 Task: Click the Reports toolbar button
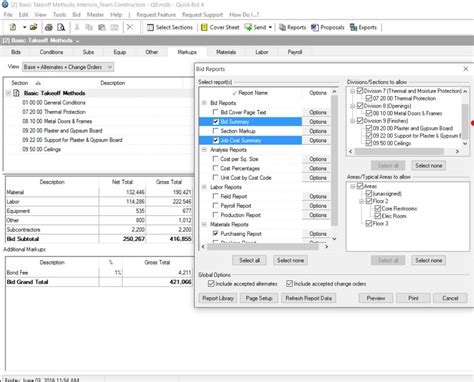[x=292, y=27]
